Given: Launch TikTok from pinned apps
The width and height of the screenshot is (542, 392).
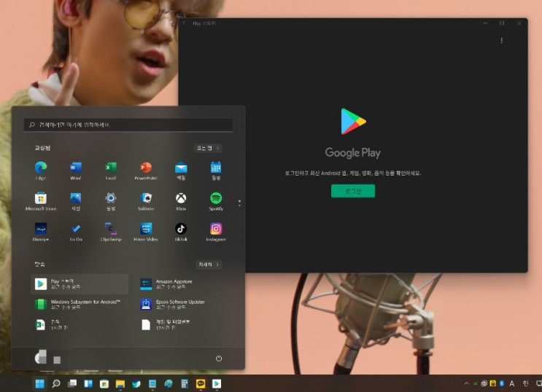Looking at the screenshot, I should (181, 232).
